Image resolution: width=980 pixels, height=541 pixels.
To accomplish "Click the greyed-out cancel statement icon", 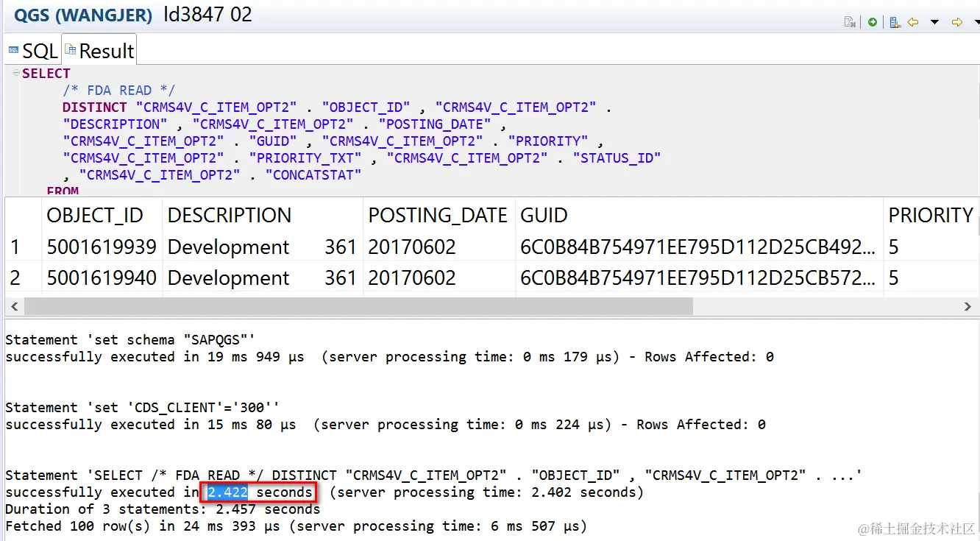I will (850, 22).
